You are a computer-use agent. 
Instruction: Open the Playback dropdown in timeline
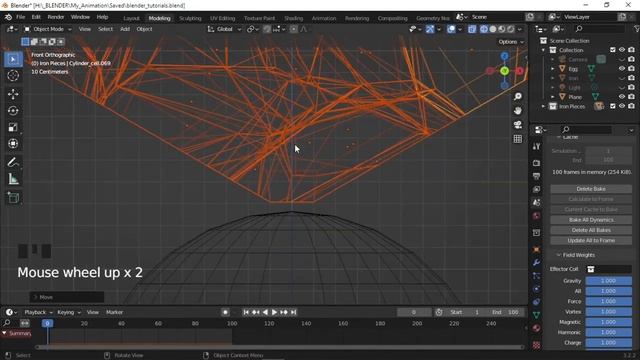[38, 312]
